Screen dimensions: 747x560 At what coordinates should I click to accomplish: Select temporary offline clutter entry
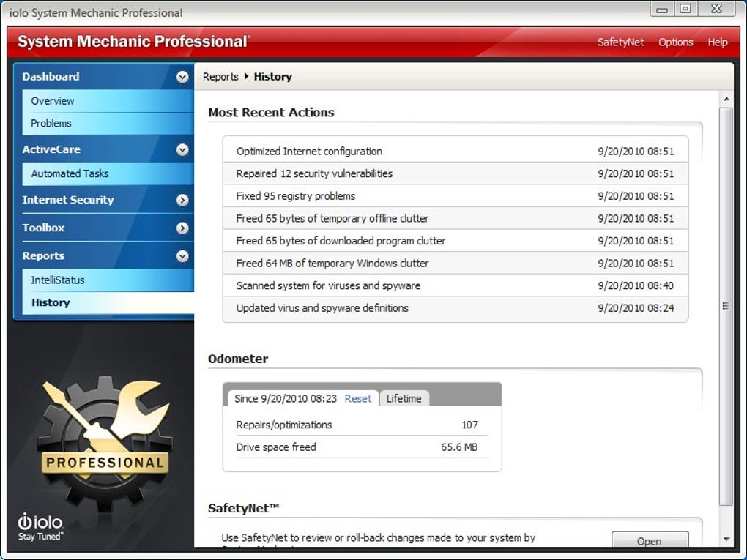[x=456, y=219]
